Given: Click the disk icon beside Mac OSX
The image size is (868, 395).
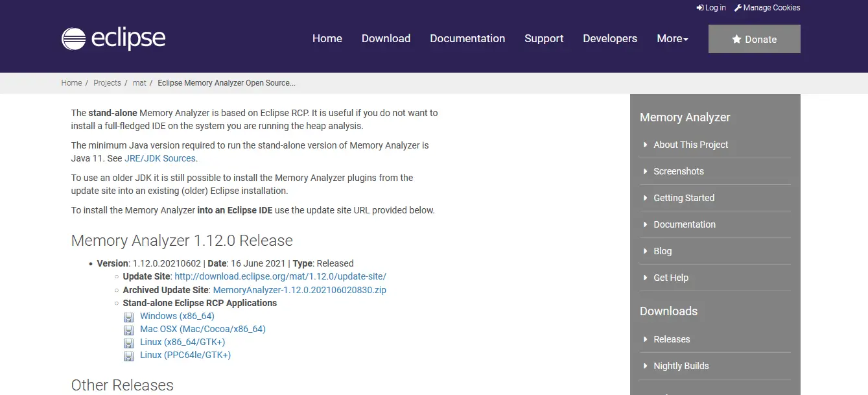Looking at the screenshot, I should (x=128, y=330).
